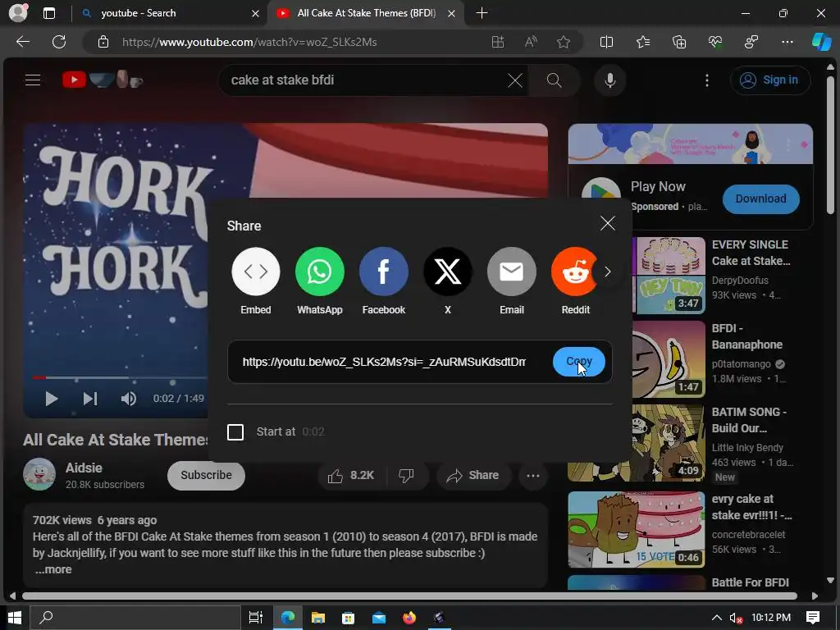Subscribe to the Aidsie channel
This screenshot has height=630, width=840.
pyautogui.click(x=206, y=475)
